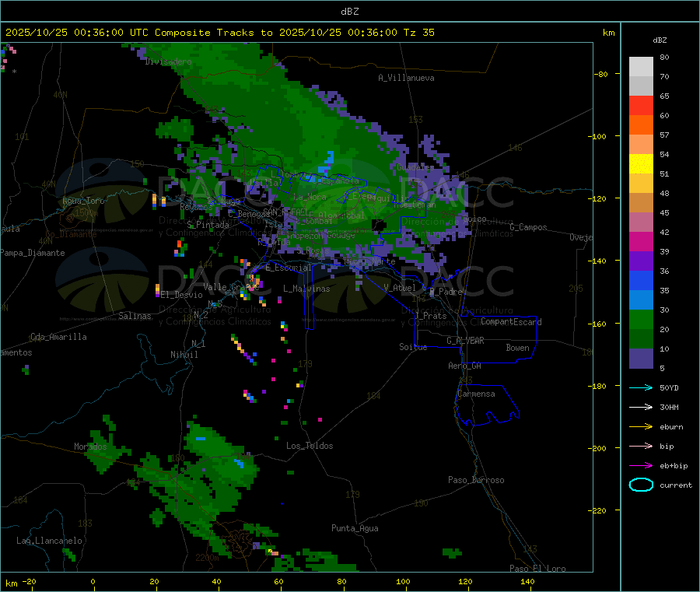Click the 'eb+bip' legend label
The height and width of the screenshot is (592, 700).
pos(674,465)
